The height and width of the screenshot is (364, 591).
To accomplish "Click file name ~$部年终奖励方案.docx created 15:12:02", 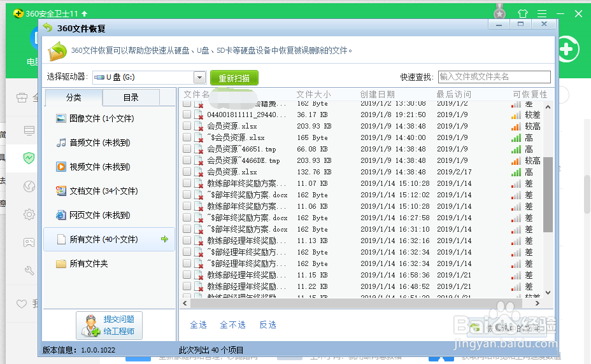I will coord(247,195).
